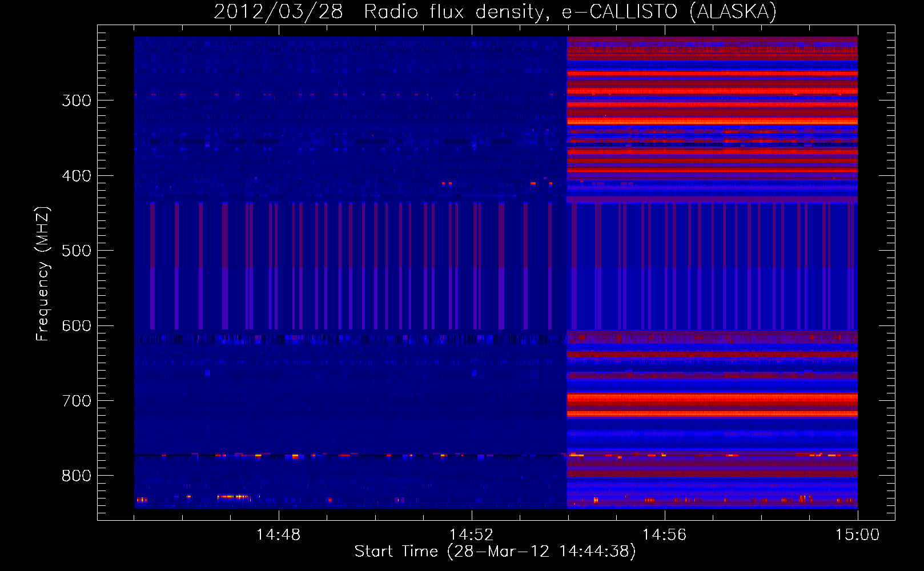Viewport: 924px width, 571px height.
Task: Click the Frequency (MHZ) axis label
Action: [43, 274]
